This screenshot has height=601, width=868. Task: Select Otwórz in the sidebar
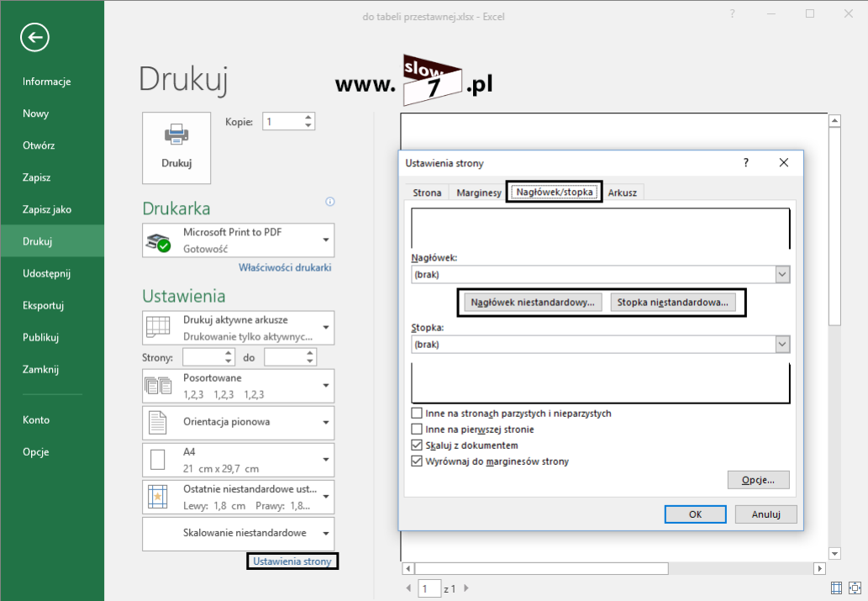[x=39, y=145]
